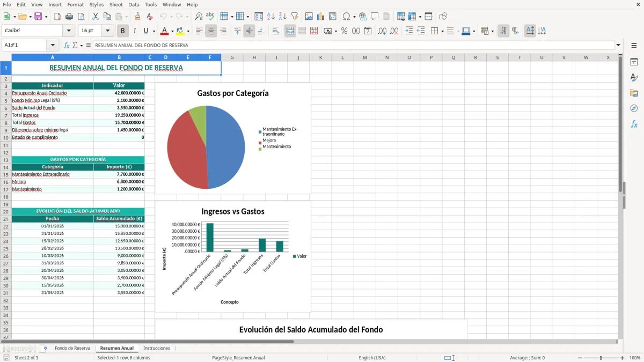Toggle Underline formatting
Viewport: 644px width, 362px height.
[x=146, y=31]
